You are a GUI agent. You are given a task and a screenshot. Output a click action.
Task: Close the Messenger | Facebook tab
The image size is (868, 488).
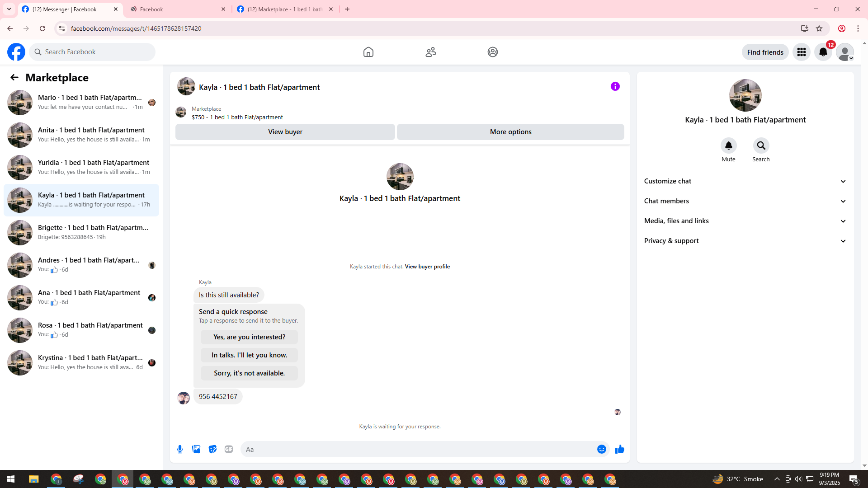coord(116,9)
